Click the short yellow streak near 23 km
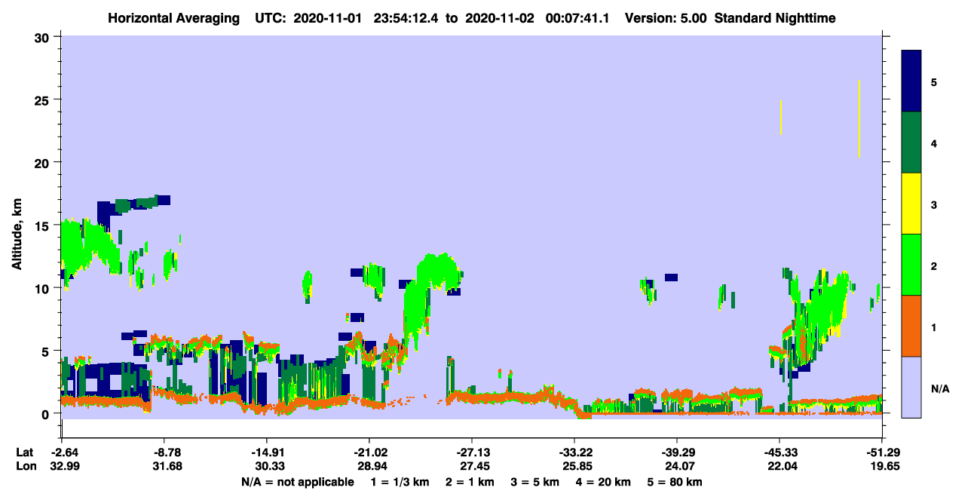The height and width of the screenshot is (503, 980). pos(781,117)
